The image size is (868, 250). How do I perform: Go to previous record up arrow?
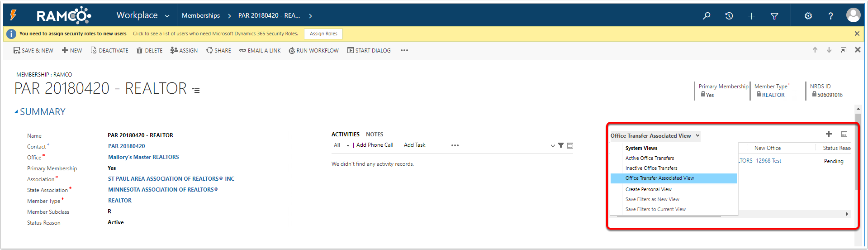815,50
